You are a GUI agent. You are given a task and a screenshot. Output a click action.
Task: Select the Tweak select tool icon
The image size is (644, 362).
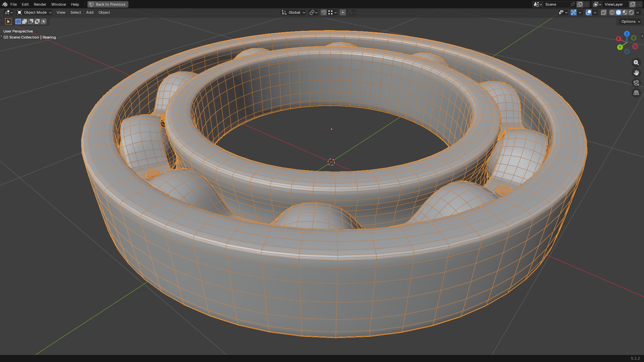click(x=8, y=21)
